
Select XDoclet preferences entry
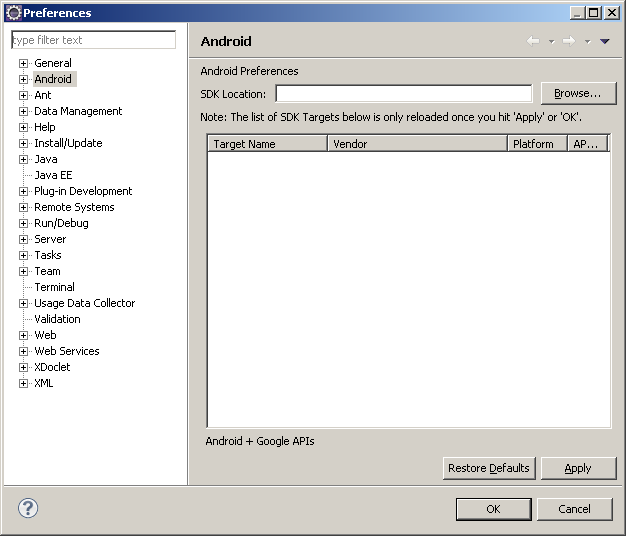52,367
